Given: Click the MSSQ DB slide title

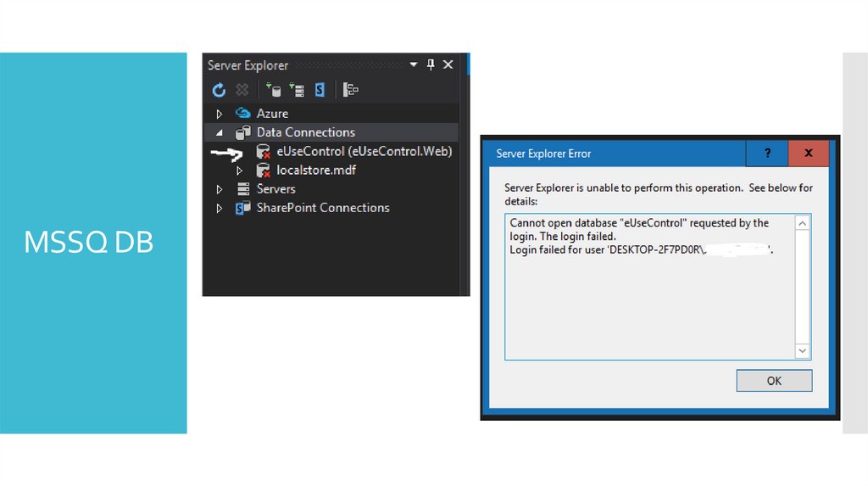Looking at the screenshot, I should click(88, 242).
